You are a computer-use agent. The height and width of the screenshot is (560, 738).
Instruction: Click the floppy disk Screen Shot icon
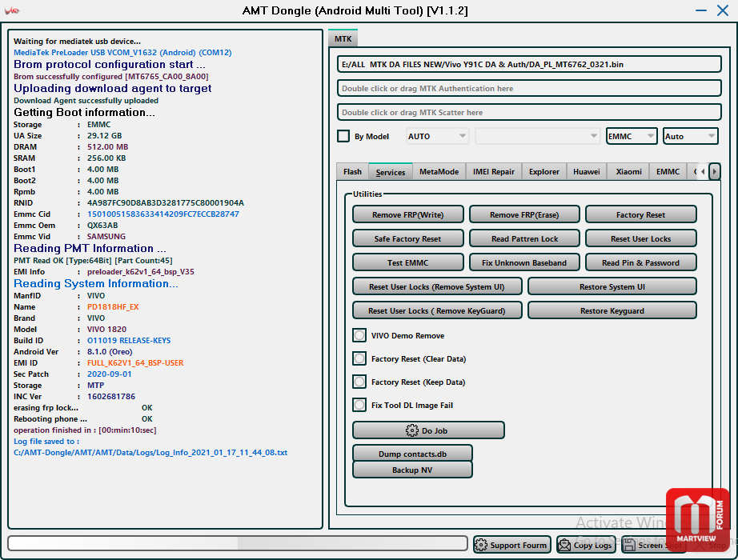click(x=630, y=545)
